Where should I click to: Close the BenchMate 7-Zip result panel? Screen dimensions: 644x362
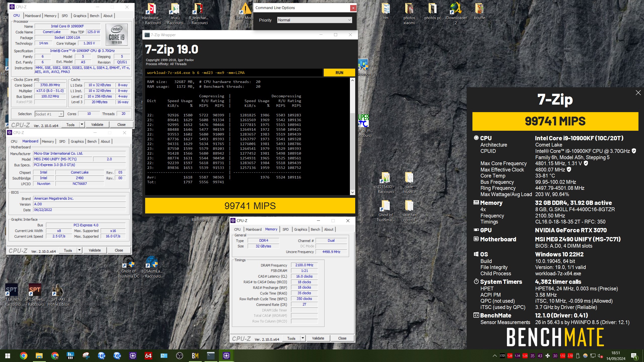638,93
